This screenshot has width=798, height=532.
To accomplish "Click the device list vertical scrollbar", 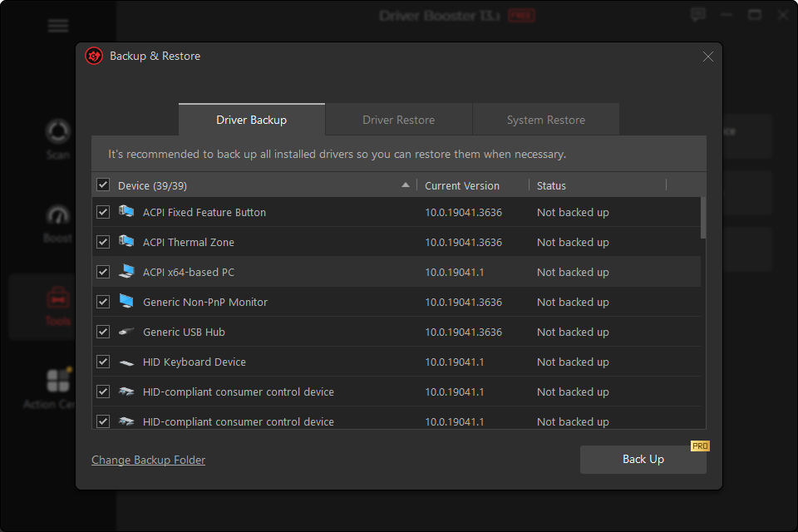I will click(703, 218).
